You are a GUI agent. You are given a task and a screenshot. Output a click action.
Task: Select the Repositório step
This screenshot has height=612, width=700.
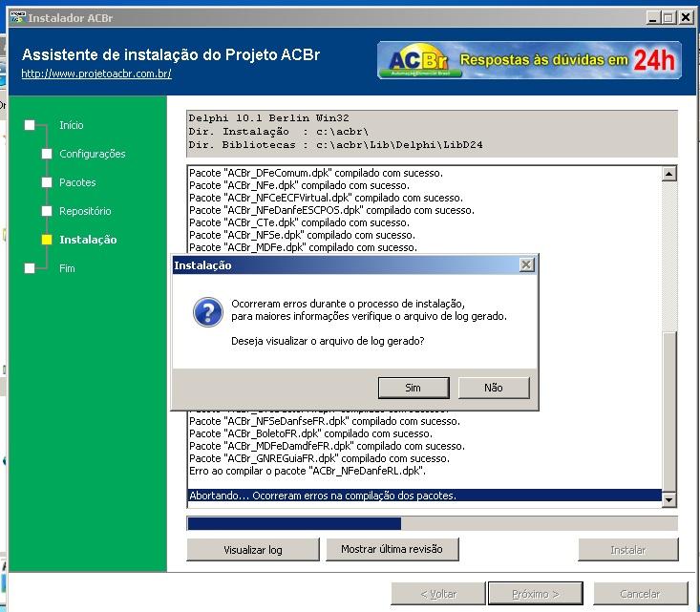click(85, 211)
